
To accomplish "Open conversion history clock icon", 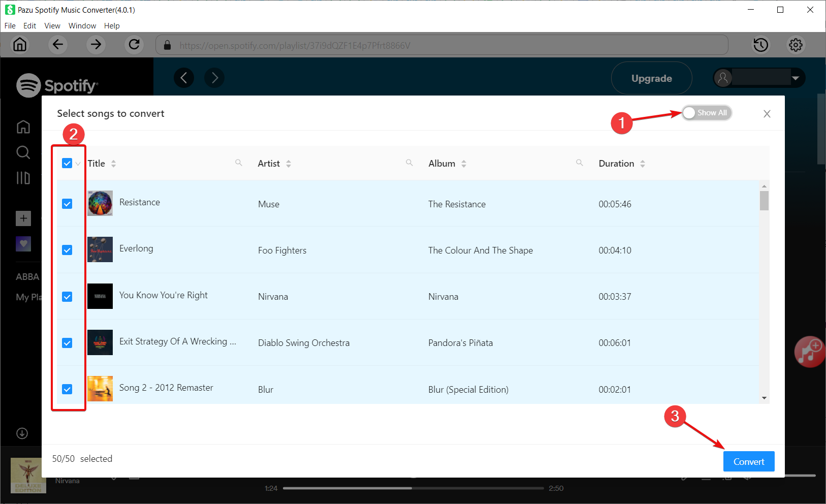I will (760, 45).
